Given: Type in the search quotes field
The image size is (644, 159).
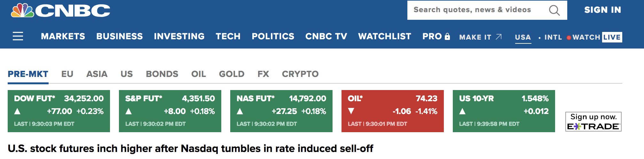Looking at the screenshot, I should click(x=476, y=10).
